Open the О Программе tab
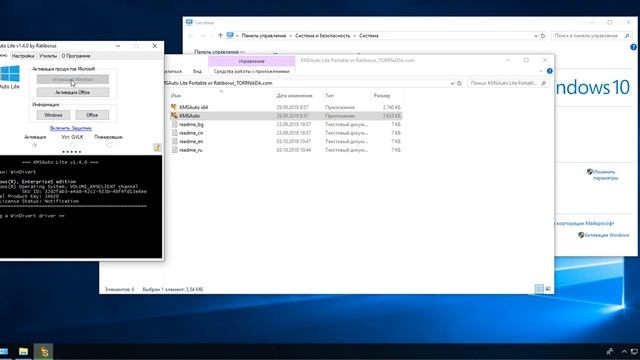The width and height of the screenshot is (640, 360). point(76,56)
